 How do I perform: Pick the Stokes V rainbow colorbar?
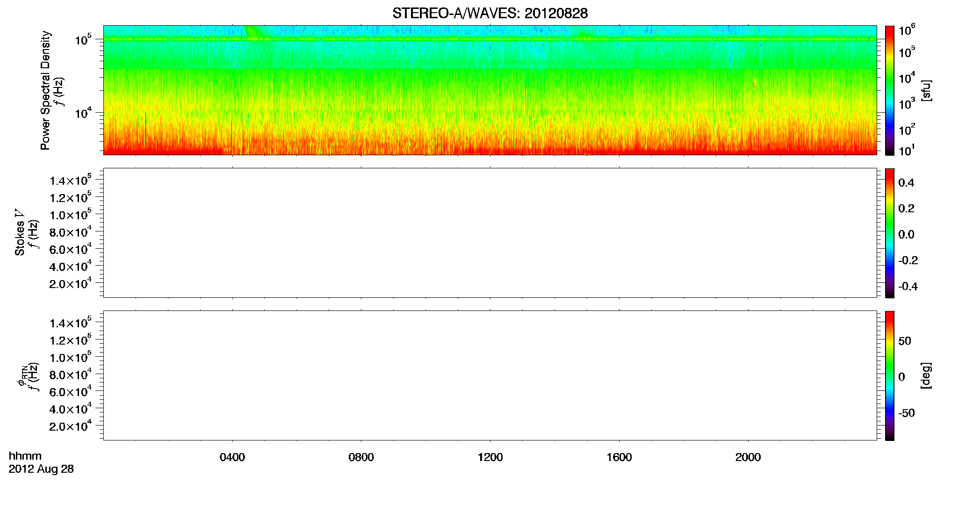click(890, 233)
